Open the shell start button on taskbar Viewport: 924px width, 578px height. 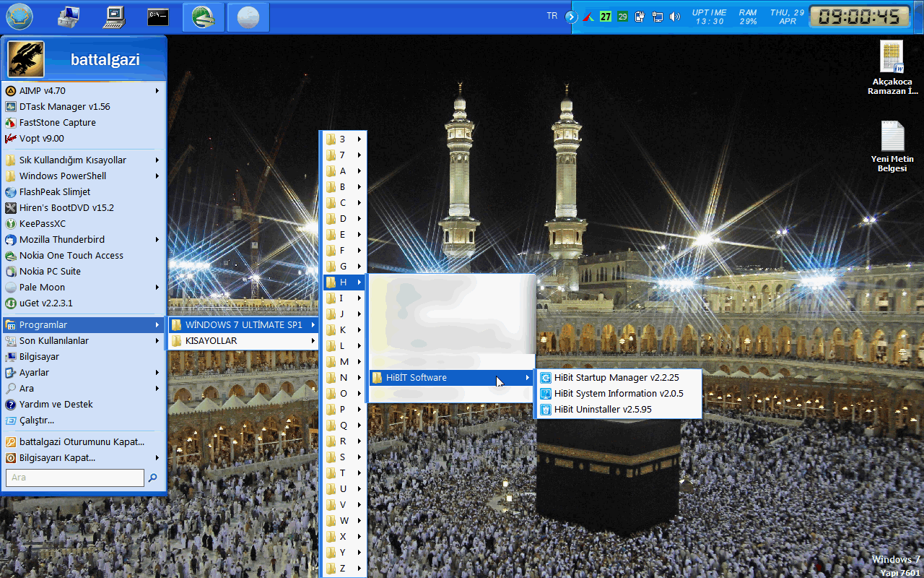coord(19,17)
